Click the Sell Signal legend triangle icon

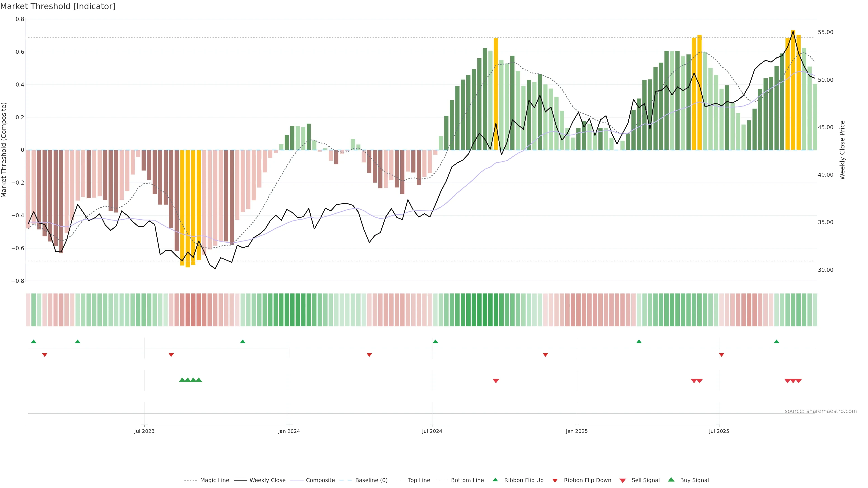pos(622,481)
